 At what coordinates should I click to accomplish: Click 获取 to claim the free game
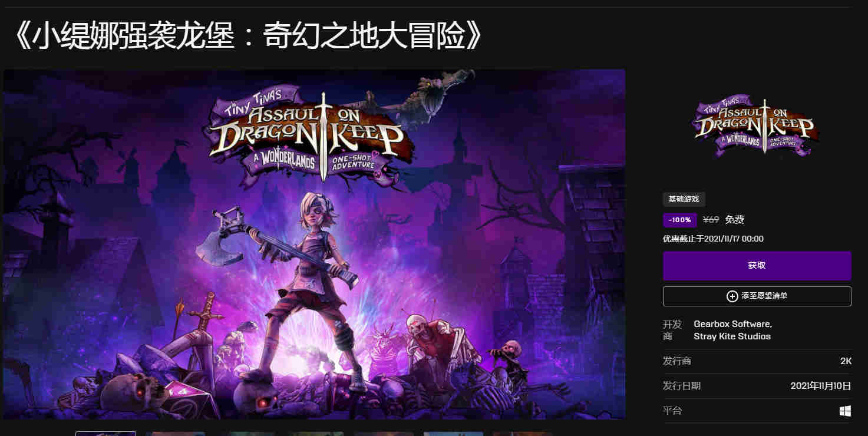[x=757, y=266]
